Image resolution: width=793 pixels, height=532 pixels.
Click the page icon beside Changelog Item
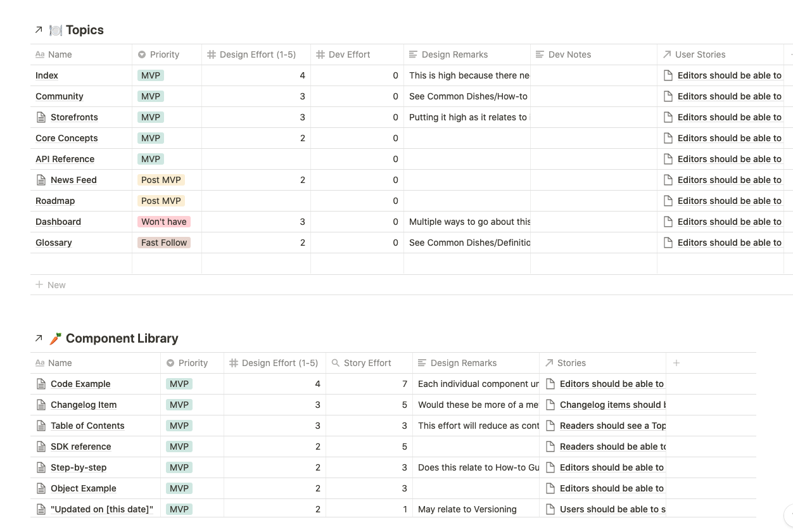(x=41, y=405)
